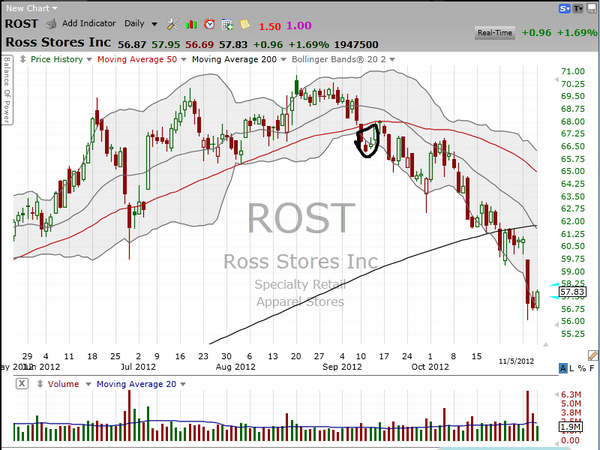Click the save chart floppy icon

pyautogui.click(x=592, y=8)
